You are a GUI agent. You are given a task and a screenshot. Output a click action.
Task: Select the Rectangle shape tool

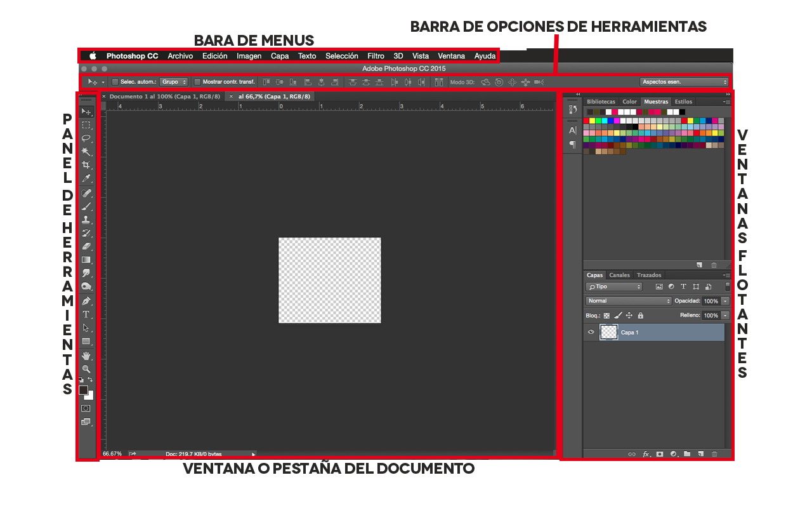point(86,341)
